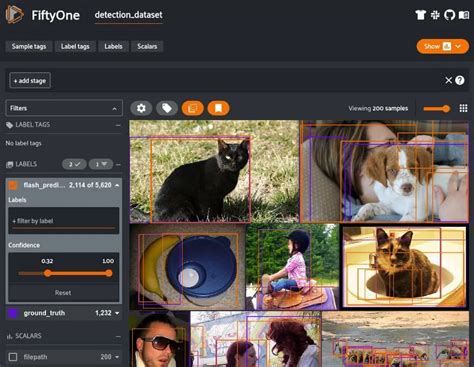Click Reset under Confidence
Image resolution: width=474 pixels, height=367 pixels.
tap(63, 293)
